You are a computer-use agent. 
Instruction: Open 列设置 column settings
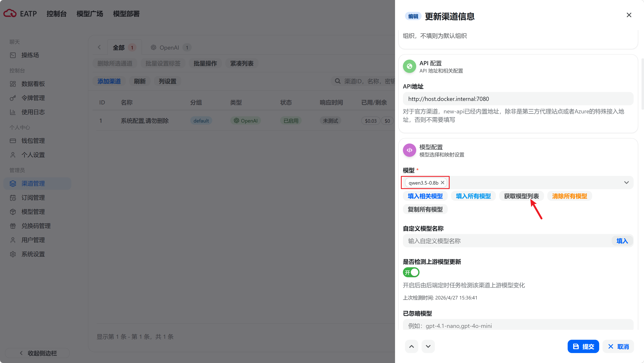[x=167, y=81]
